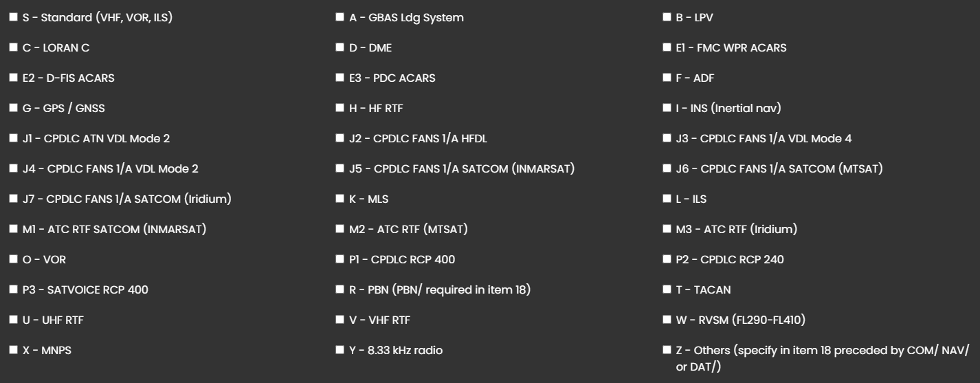The image size is (980, 383).
Task: Check the G - GPS / GNSS box
Action: 13,108
